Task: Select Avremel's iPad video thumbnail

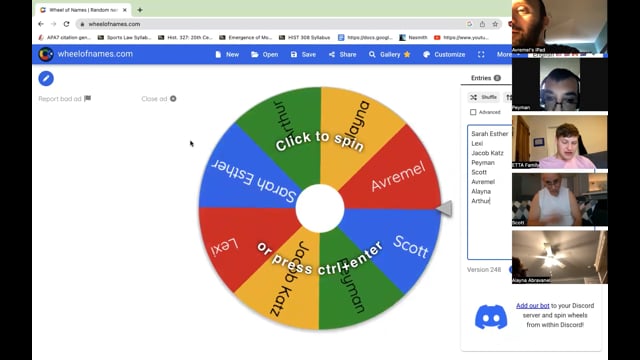Action: (x=560, y=26)
